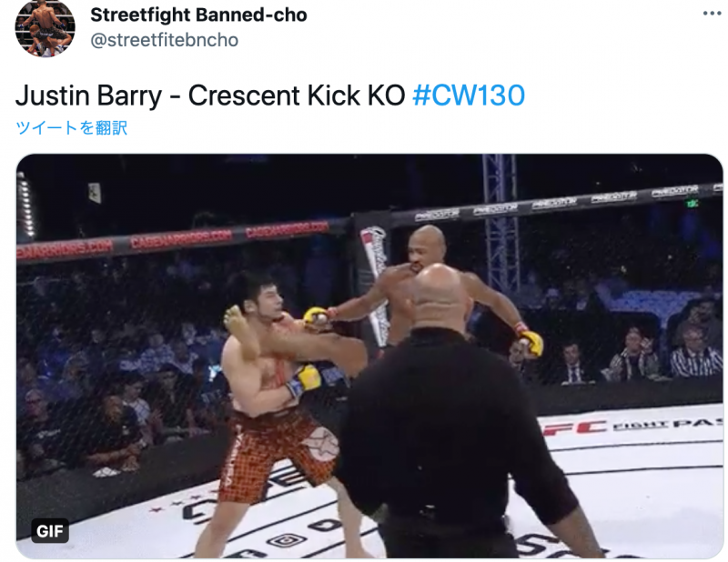The width and height of the screenshot is (728, 562).
Task: Click the tweet text Justin Barry Crescent Kick KO
Action: (210, 96)
